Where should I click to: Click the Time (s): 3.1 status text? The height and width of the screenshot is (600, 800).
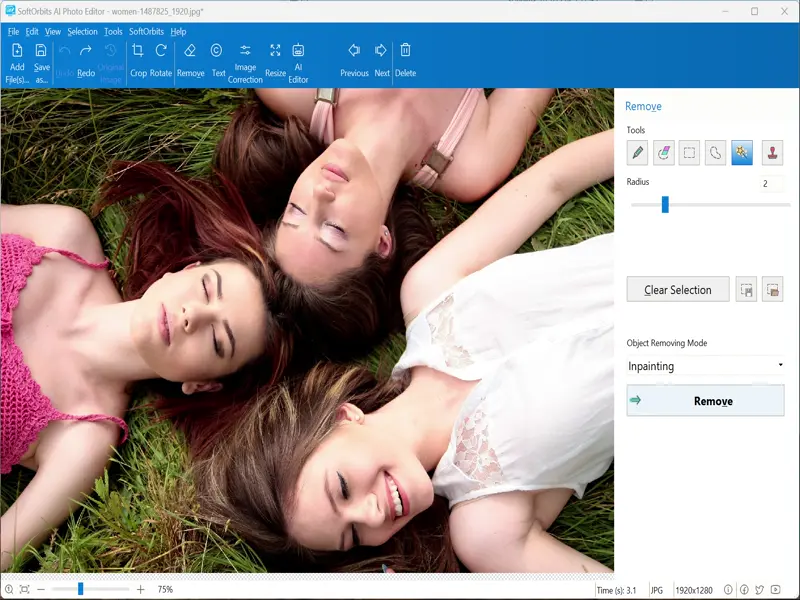point(616,590)
